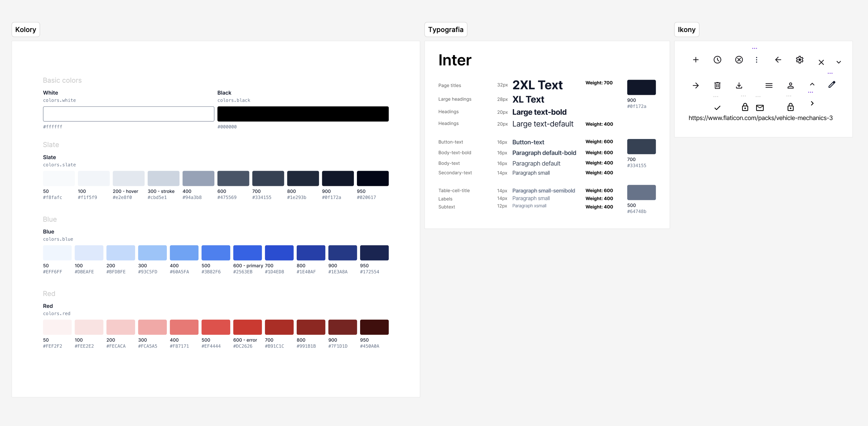Pick Blue 950 swatch #172554
868x426 pixels.
(x=374, y=253)
